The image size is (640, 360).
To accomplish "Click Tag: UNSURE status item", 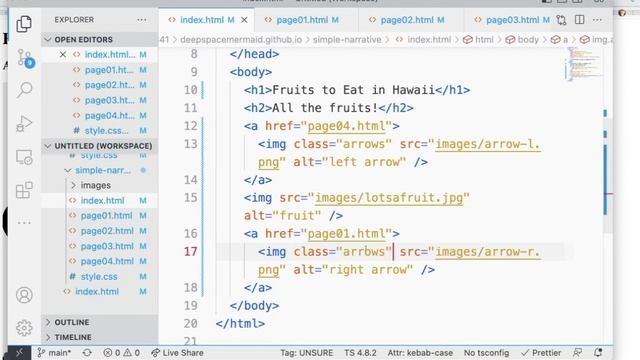I will pyautogui.click(x=307, y=353).
